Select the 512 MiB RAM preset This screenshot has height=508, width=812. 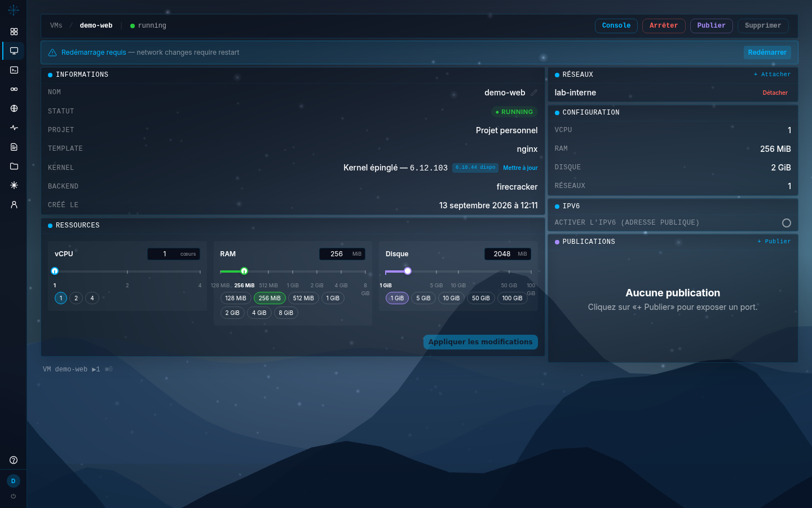pyautogui.click(x=303, y=298)
